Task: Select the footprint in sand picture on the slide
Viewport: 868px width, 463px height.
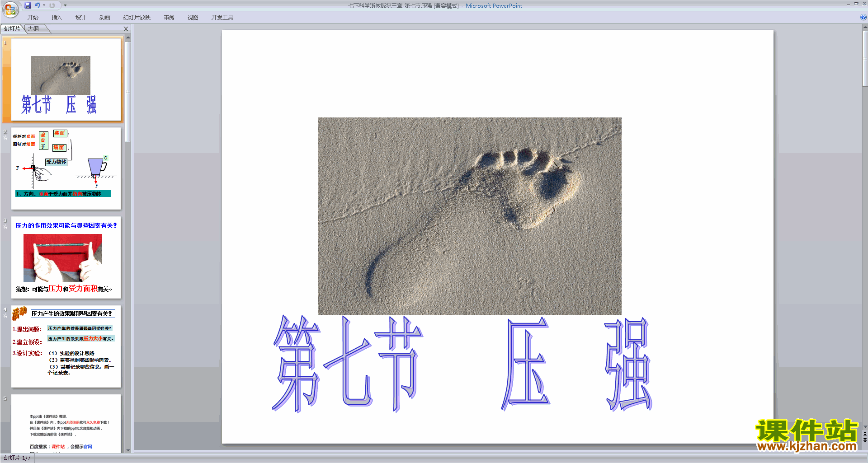Action: click(470, 216)
